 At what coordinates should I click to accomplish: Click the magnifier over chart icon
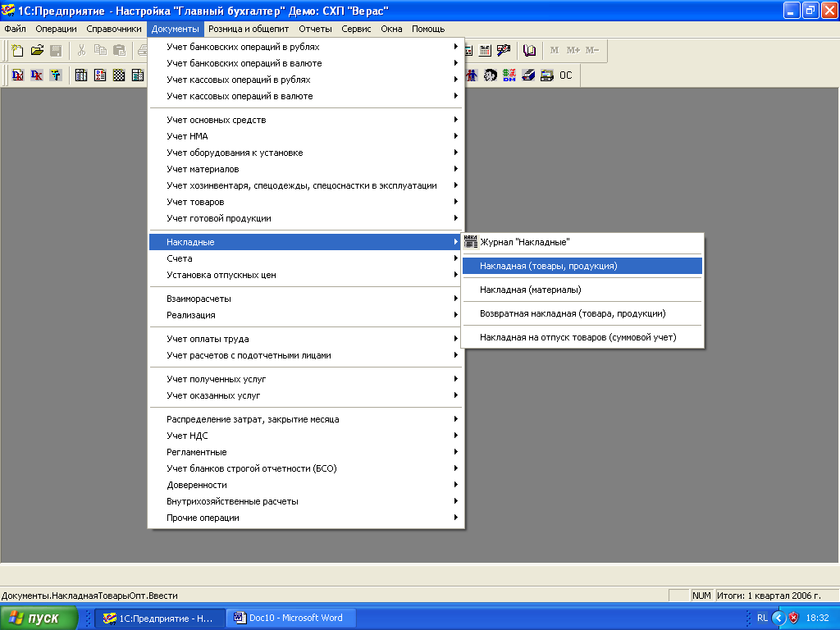point(504,50)
